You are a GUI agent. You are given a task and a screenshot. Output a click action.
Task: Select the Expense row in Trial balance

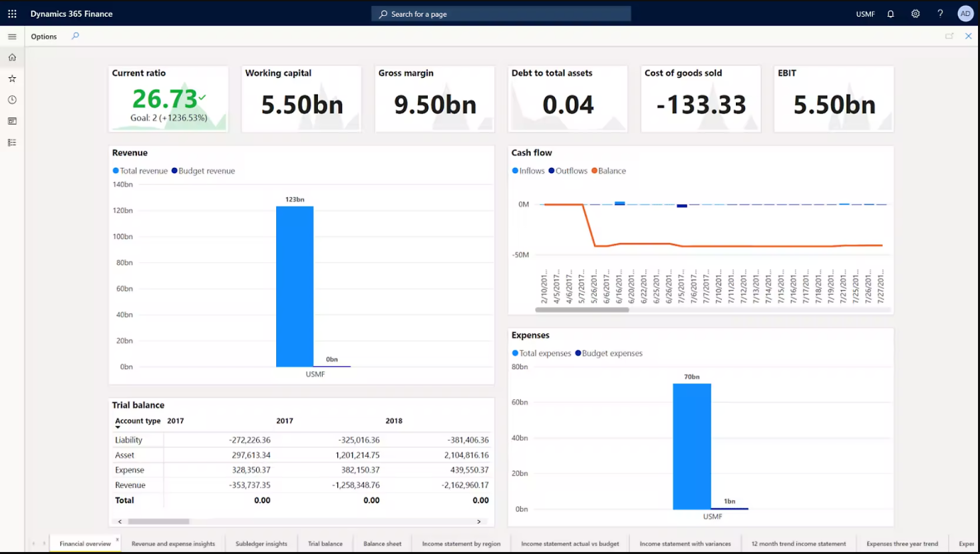click(x=301, y=470)
